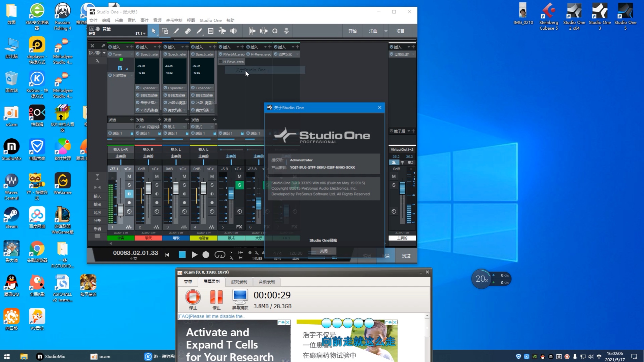Solo channel 1 伴奏
Viewport: 644px width, 362px height.
point(129,185)
